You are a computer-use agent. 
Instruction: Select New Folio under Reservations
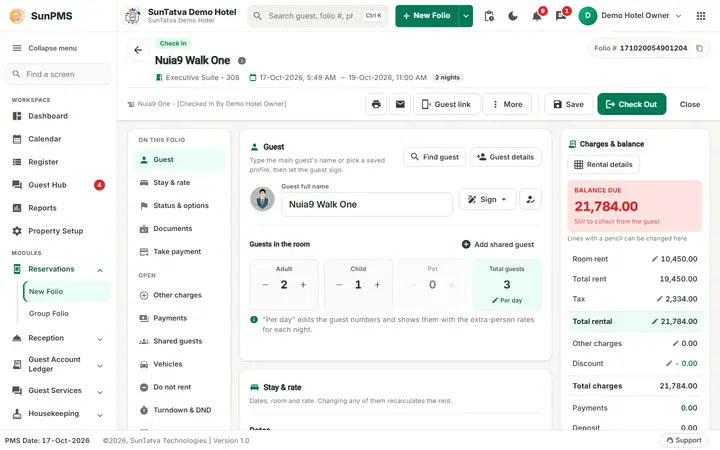pos(67,292)
